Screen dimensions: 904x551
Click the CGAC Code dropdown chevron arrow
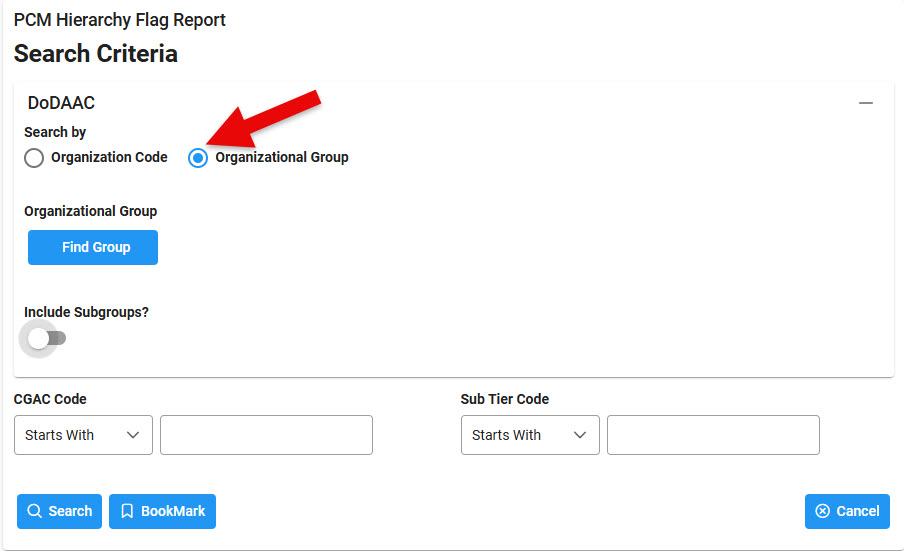coord(133,435)
